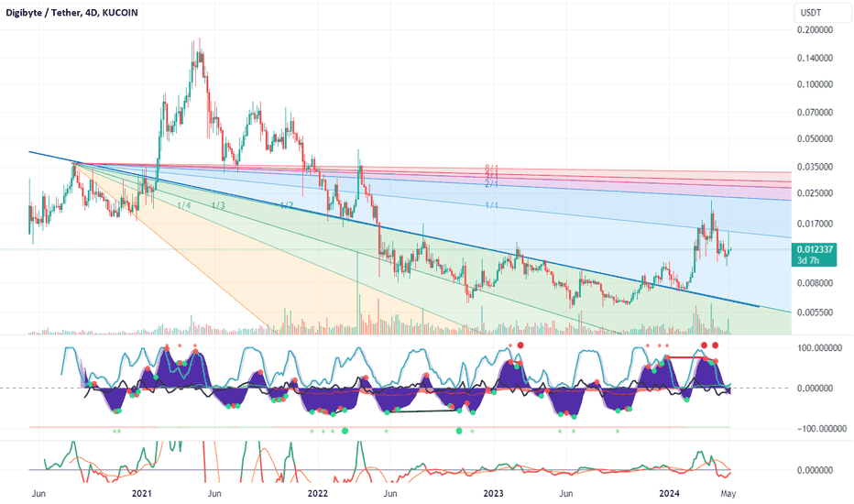Select the Gann fan 1/1 label

492,205
